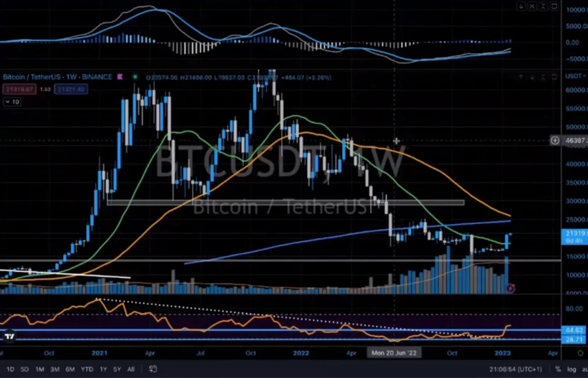Click the Mon 20 Jun '22 date marker
The height and width of the screenshot is (378, 588).
394,353
